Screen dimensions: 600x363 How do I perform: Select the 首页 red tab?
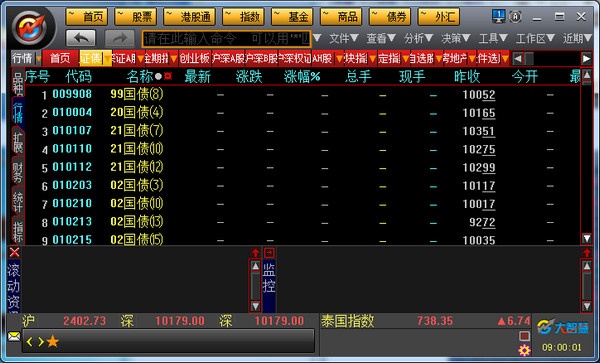[x=60, y=59]
